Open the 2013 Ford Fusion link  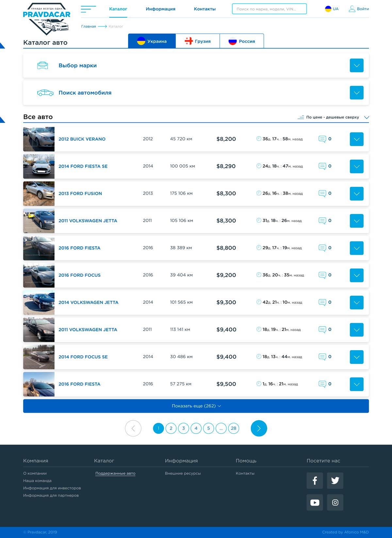pyautogui.click(x=80, y=193)
